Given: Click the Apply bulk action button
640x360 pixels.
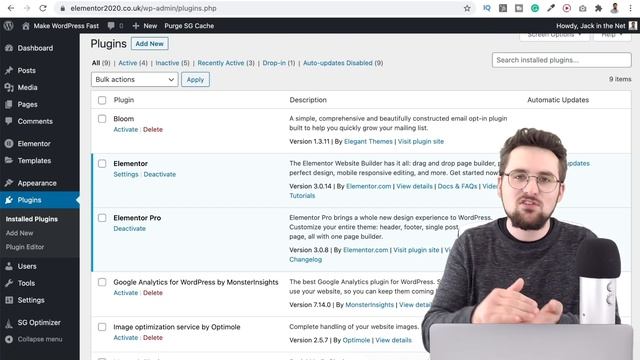Looking at the screenshot, I should click(x=195, y=80).
